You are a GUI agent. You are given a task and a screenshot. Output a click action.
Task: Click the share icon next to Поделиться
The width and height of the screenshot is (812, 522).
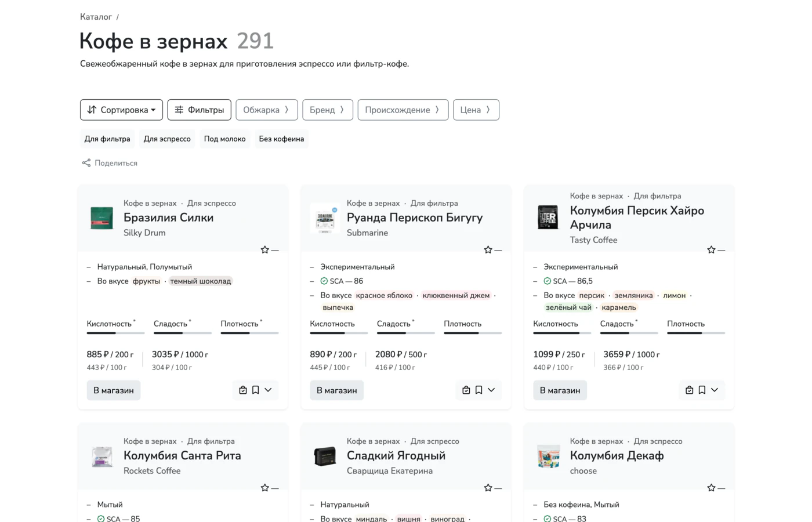[86, 163]
